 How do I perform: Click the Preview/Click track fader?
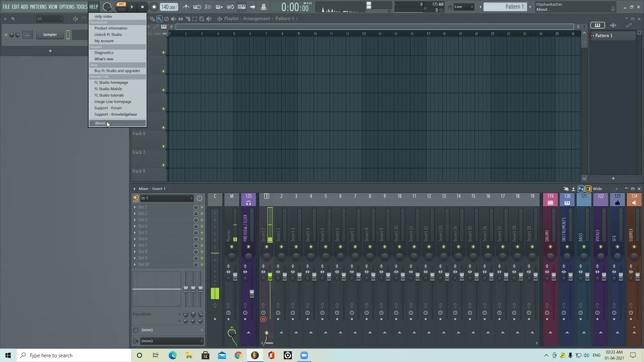point(252,293)
